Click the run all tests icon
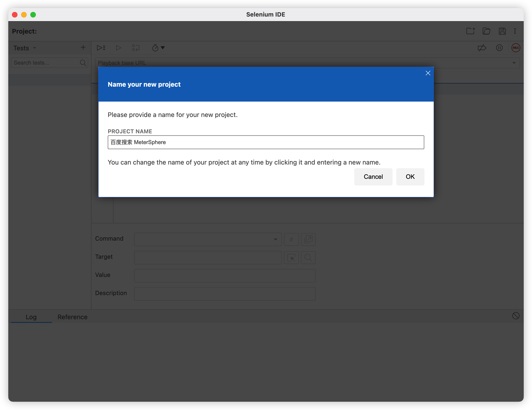The image size is (532, 410). click(x=101, y=48)
